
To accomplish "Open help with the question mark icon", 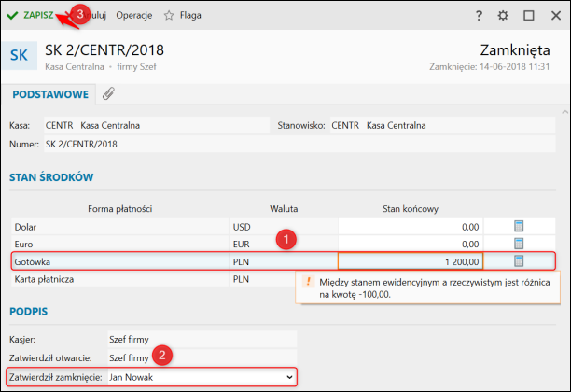I will point(479,16).
